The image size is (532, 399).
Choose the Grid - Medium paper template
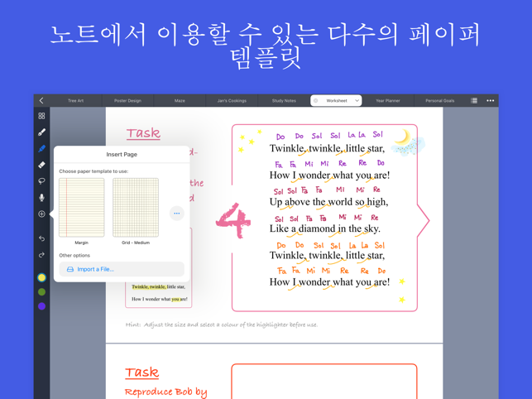click(x=136, y=208)
